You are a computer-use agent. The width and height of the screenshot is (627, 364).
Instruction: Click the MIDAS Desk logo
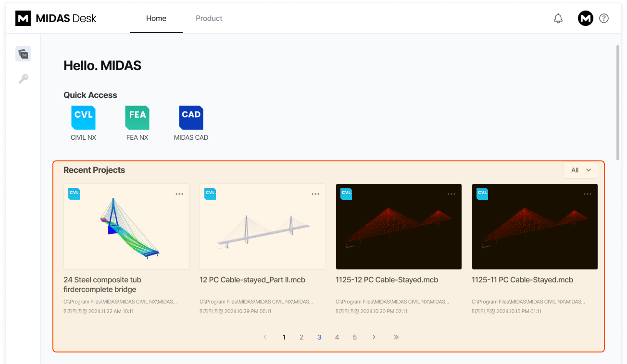[x=56, y=18]
